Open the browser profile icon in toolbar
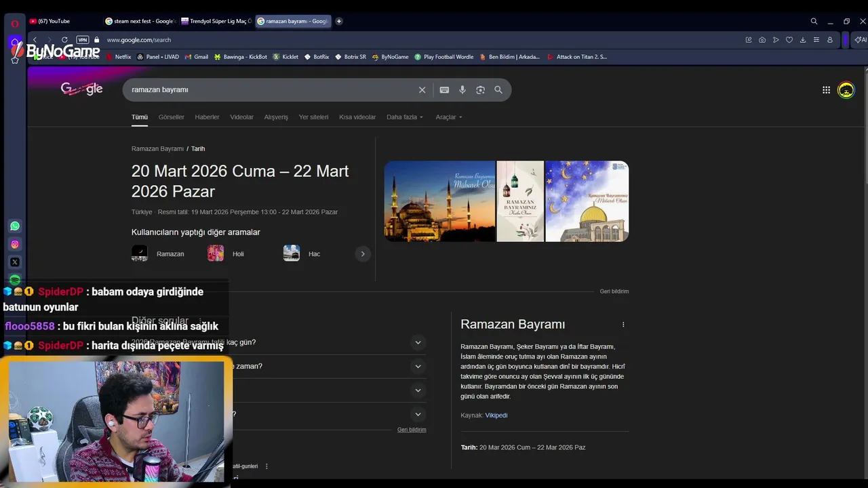 (829, 40)
